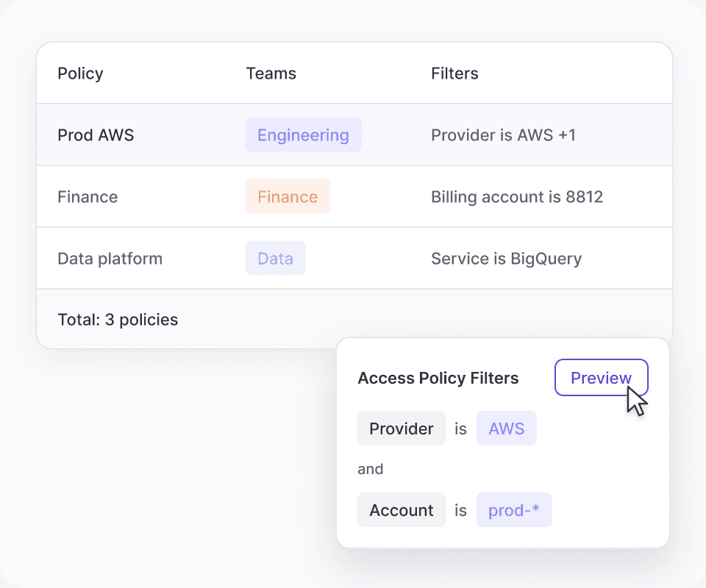
Task: Click the AWS filter value chip
Action: click(507, 429)
